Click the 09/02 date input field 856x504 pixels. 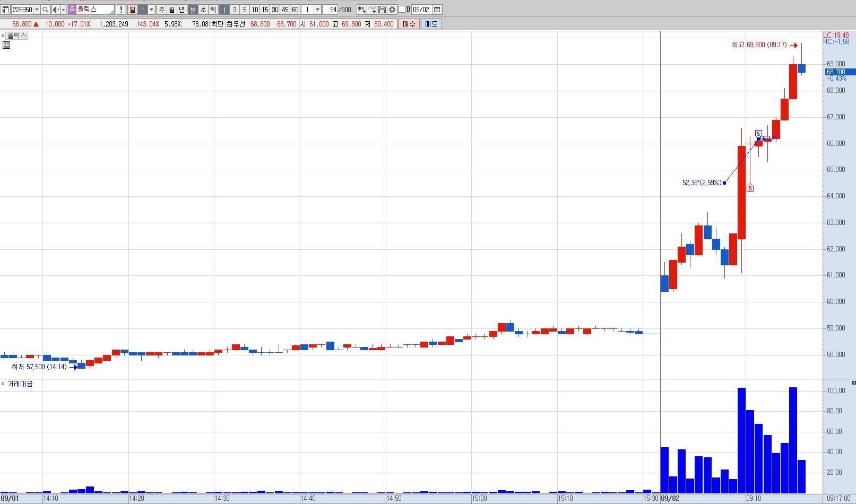[421, 10]
